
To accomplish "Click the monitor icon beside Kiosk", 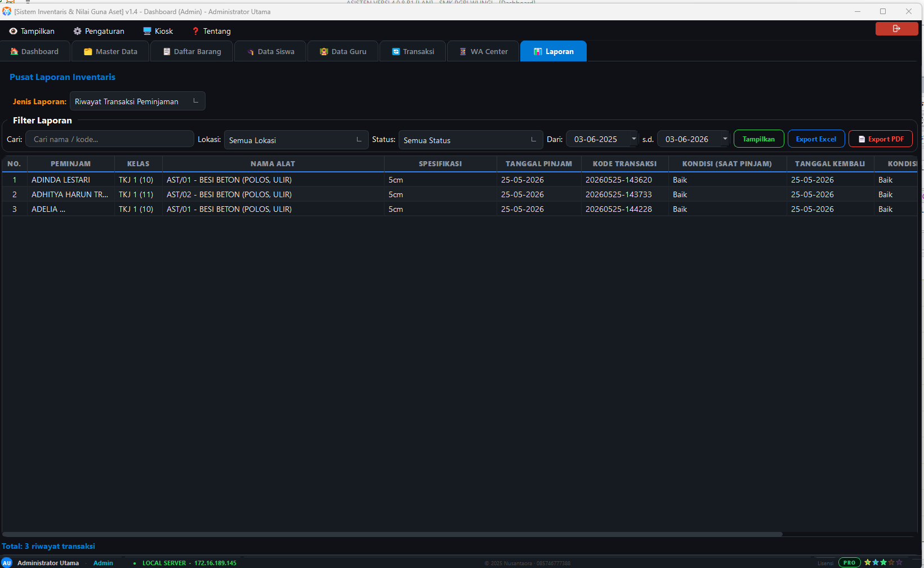I will tap(147, 32).
